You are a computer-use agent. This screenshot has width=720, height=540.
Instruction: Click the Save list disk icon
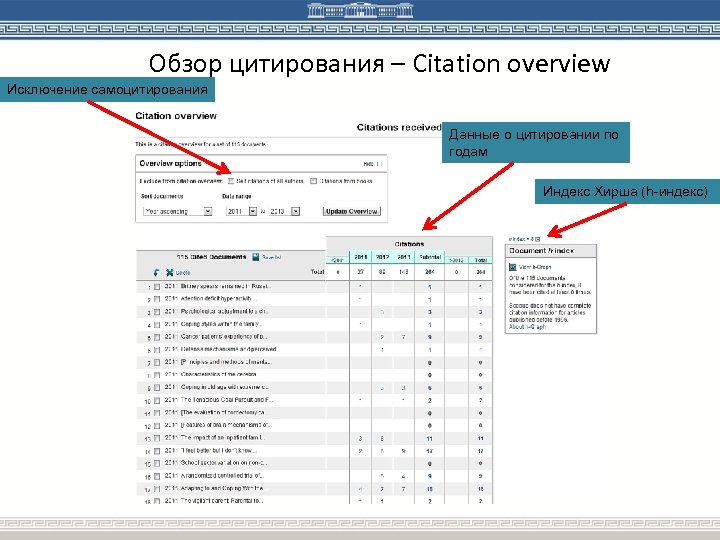point(256,257)
